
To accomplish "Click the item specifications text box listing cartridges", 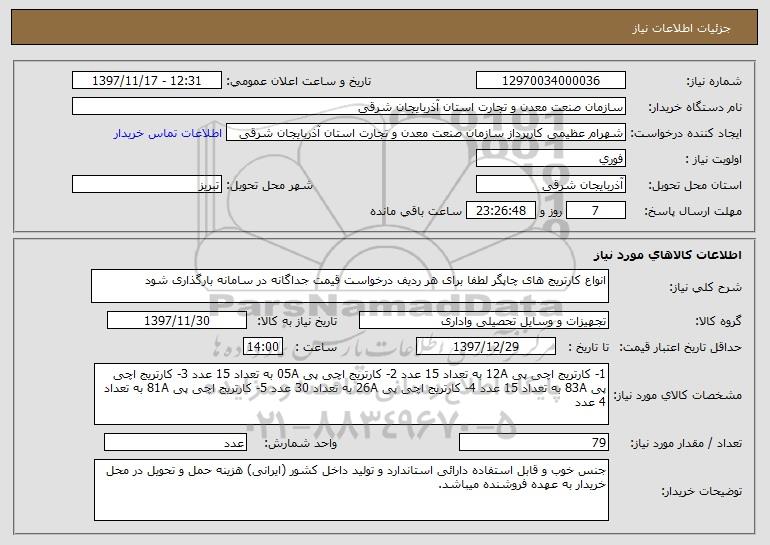I will [351, 394].
